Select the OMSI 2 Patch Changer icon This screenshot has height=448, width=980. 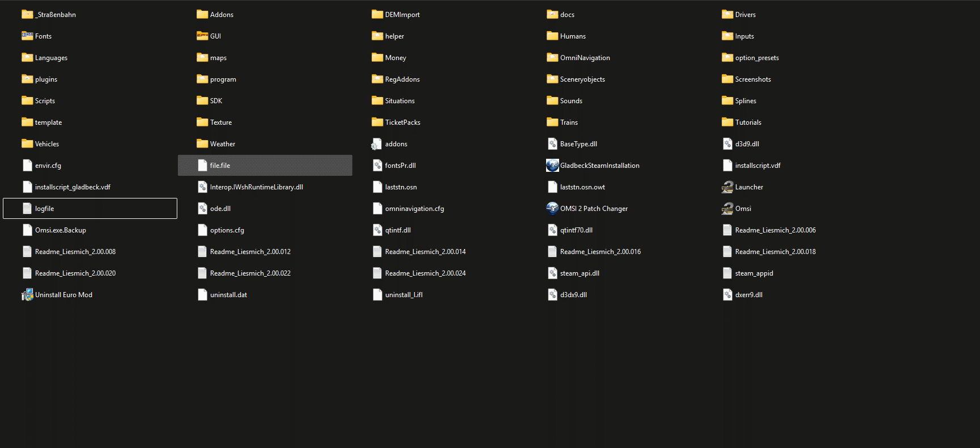pyautogui.click(x=552, y=209)
